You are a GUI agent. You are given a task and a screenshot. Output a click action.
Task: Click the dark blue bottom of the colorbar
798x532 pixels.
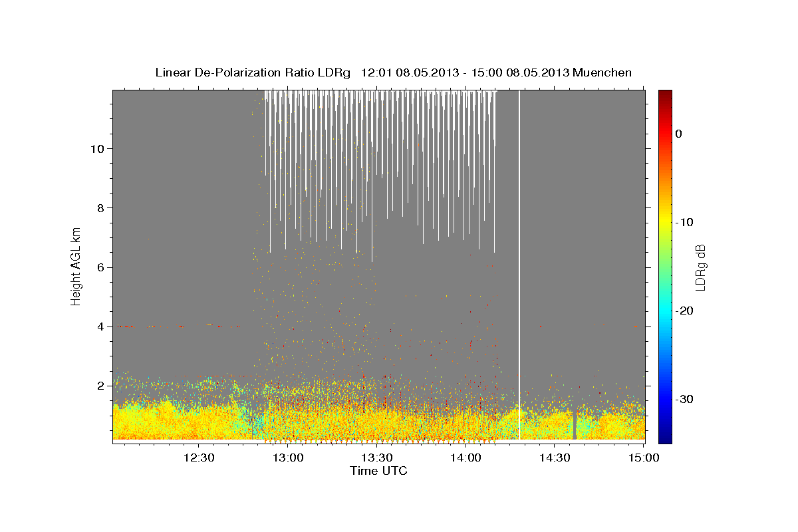665,437
